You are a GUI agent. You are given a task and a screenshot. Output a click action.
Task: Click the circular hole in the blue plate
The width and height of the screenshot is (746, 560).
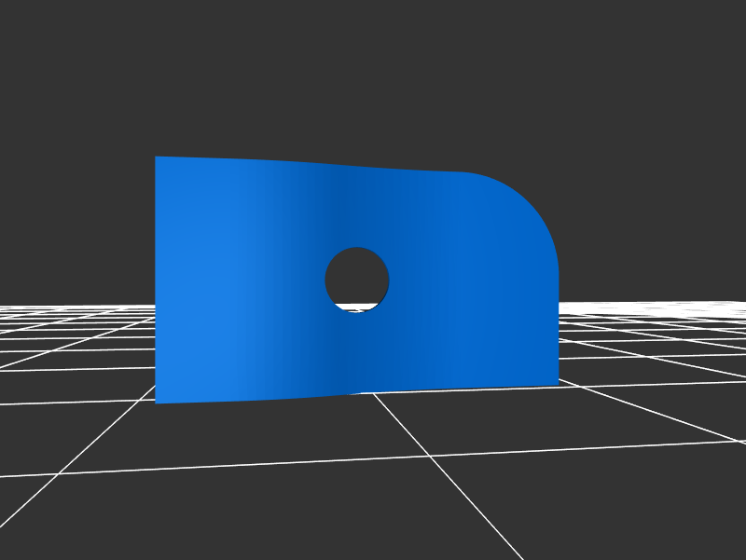(x=357, y=276)
